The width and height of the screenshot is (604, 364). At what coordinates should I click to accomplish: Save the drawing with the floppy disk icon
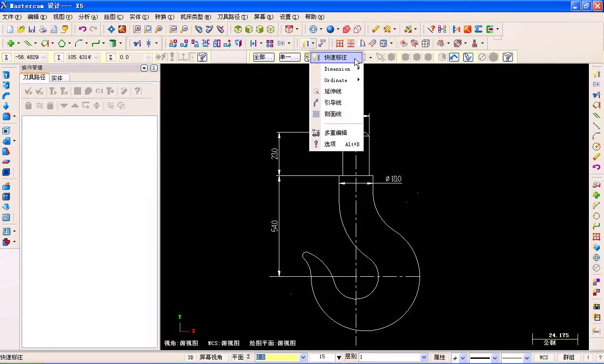click(32, 29)
